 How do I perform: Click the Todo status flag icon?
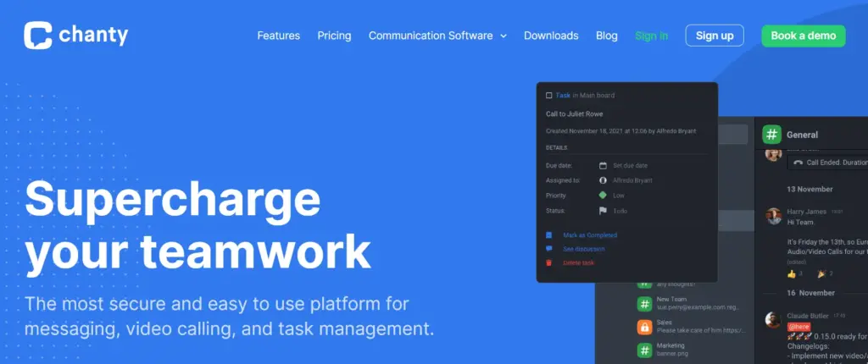click(603, 211)
